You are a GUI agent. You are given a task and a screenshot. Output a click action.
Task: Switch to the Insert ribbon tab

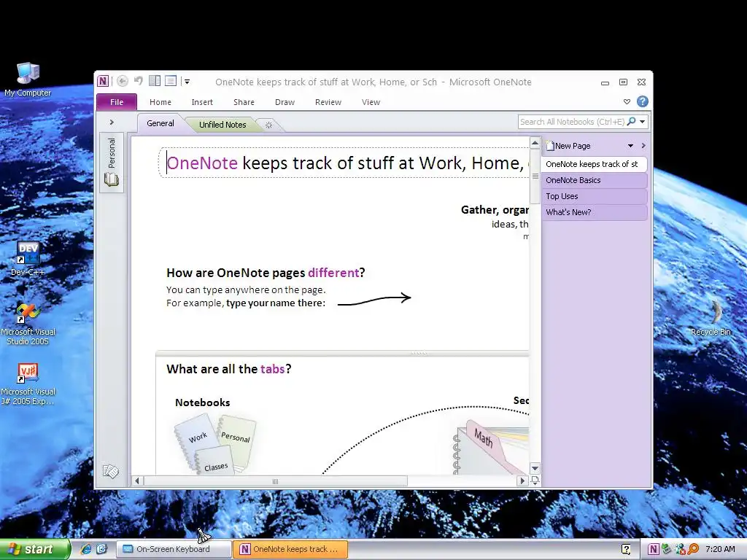point(202,102)
